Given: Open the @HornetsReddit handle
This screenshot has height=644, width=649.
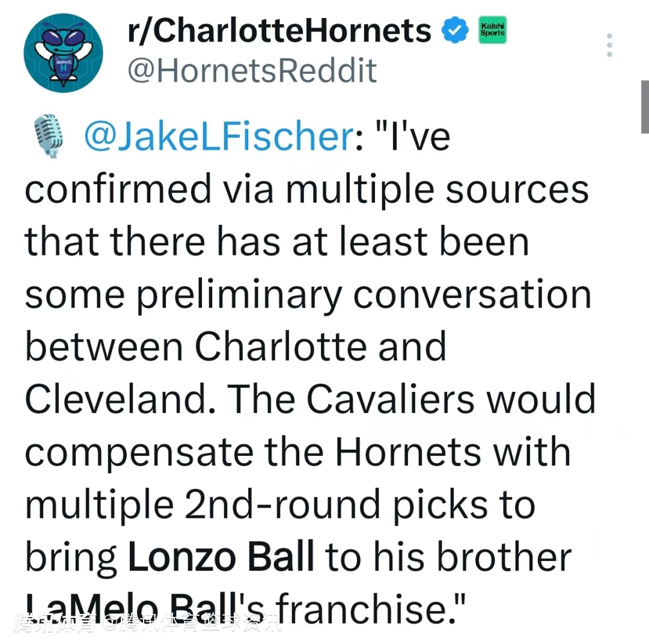Looking at the screenshot, I should pos(252,70).
